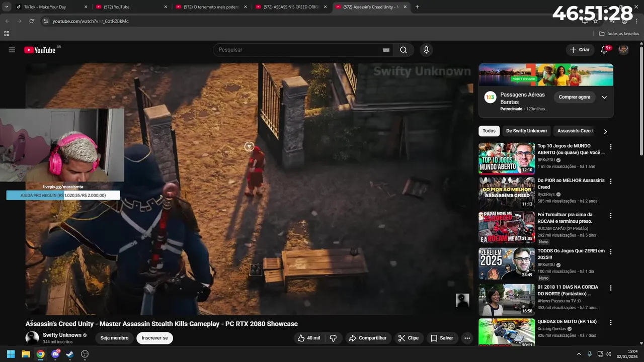Click the Seja membro button
Image resolution: width=644 pixels, height=362 pixels.
point(114,338)
